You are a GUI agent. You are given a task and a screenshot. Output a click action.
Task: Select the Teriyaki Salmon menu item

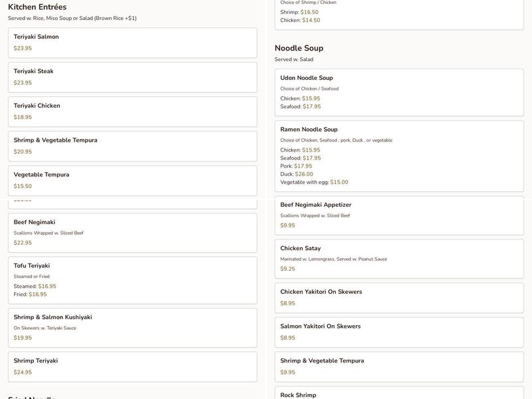click(132, 43)
